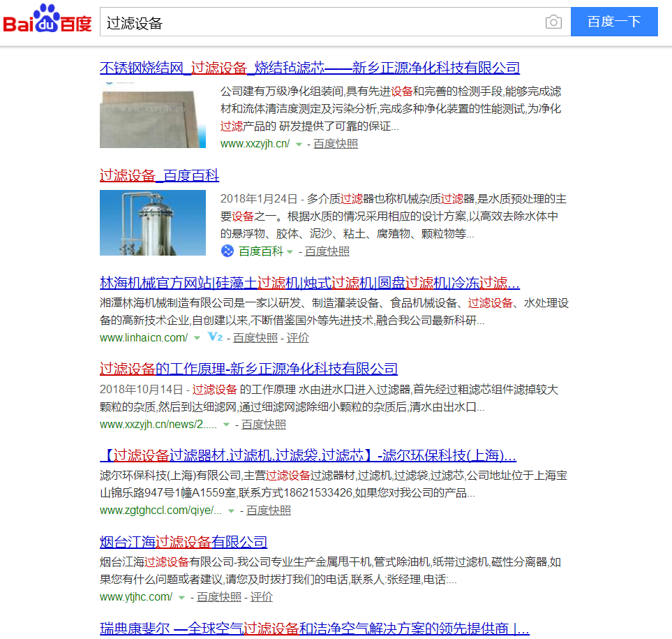The height and width of the screenshot is (639, 672).
Task: Click the green URL www.linhaicn.com/
Action: [x=144, y=337]
